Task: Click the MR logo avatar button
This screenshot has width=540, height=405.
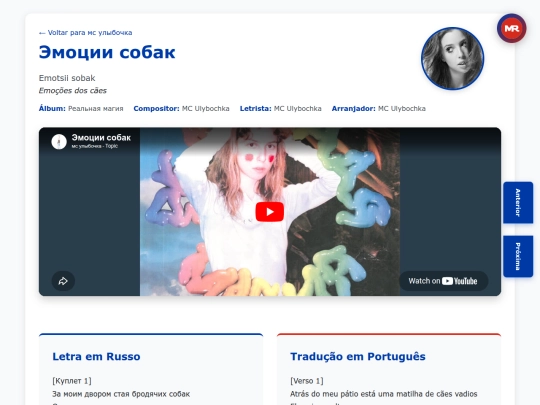Action: click(511, 28)
